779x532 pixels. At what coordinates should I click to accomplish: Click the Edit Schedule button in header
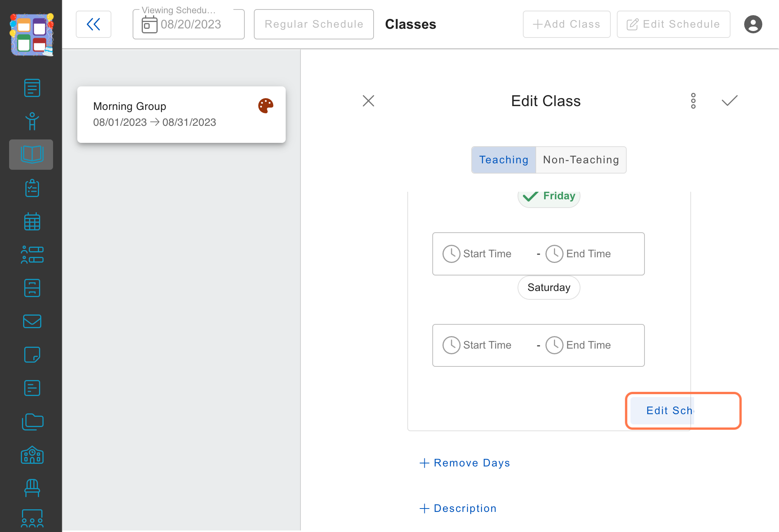pos(673,24)
